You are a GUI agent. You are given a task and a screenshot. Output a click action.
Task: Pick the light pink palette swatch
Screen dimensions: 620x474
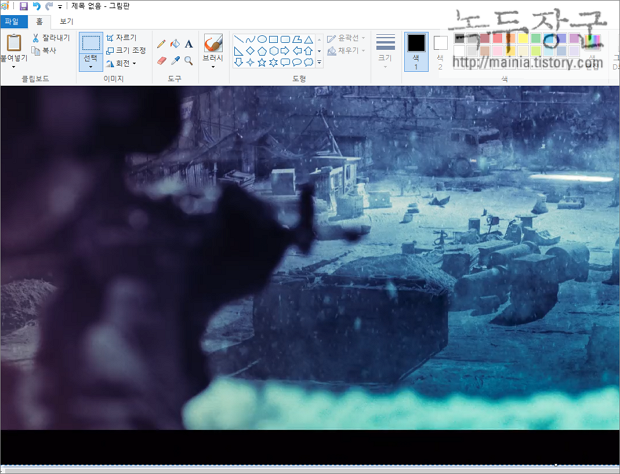point(497,51)
